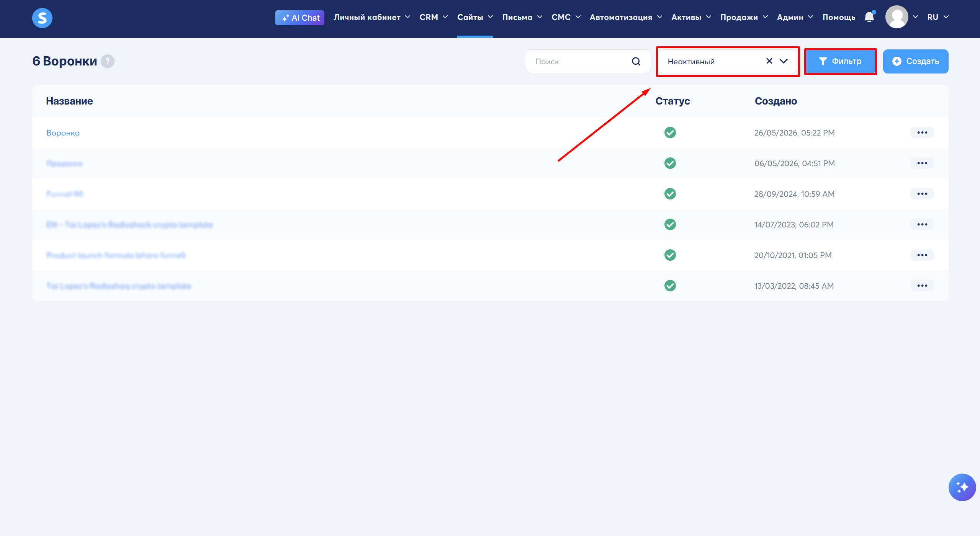The height and width of the screenshot is (536, 980).
Task: Open the Письма menu
Action: tap(522, 17)
